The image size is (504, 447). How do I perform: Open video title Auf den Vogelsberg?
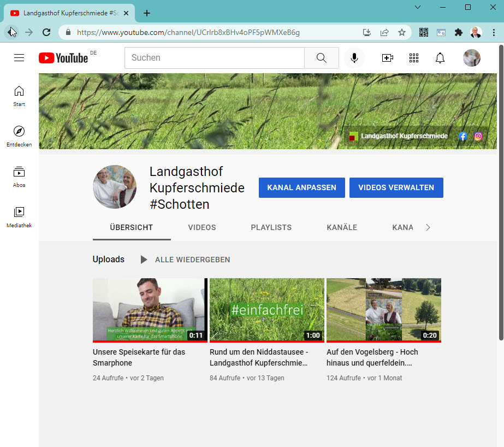372,357
